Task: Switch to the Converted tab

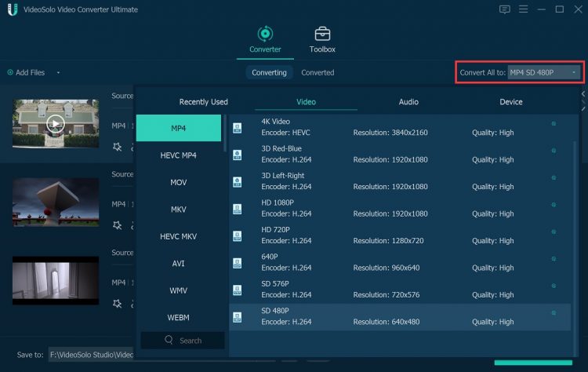Action: [x=318, y=72]
